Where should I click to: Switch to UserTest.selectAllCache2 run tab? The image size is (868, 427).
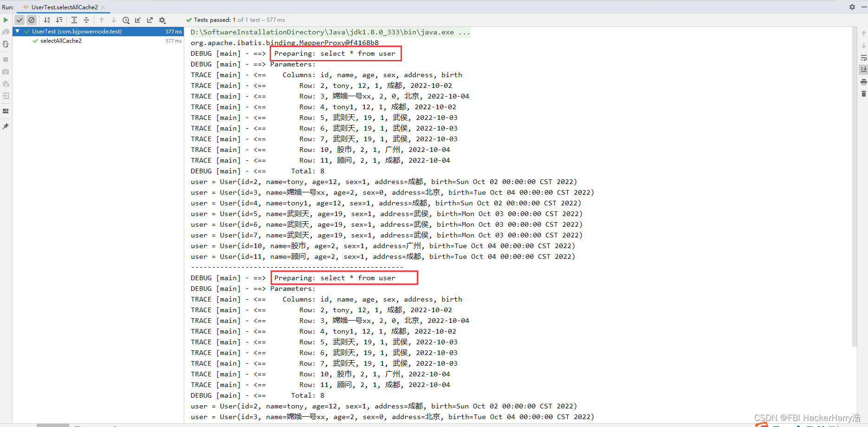[x=65, y=7]
